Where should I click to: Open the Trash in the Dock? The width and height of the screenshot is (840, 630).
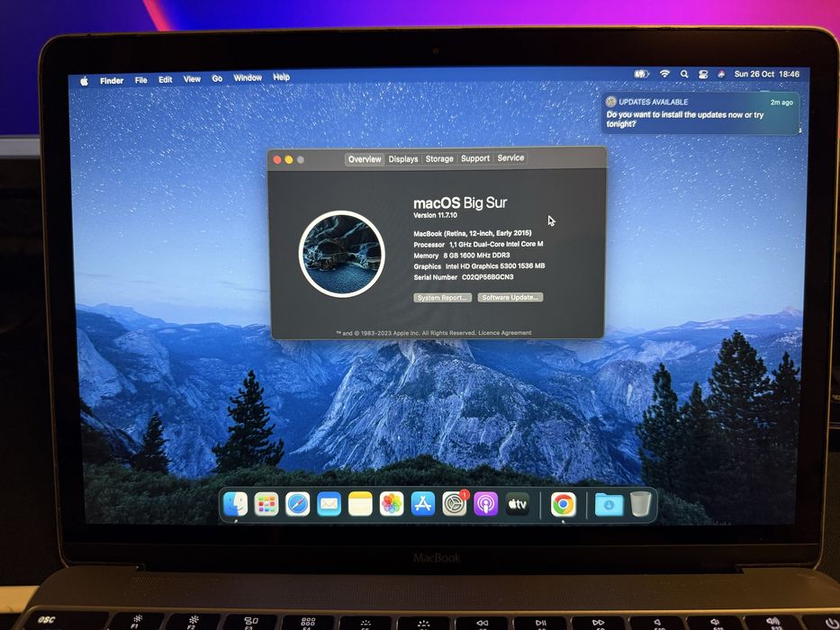pyautogui.click(x=641, y=504)
